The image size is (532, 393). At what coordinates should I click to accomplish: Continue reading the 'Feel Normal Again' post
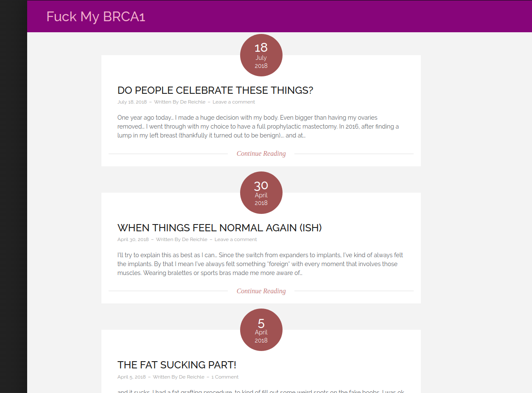pos(261,291)
